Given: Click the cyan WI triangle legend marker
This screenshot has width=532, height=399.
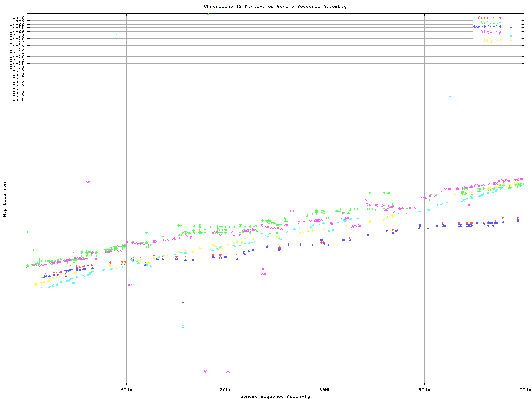Looking at the screenshot, I should pyautogui.click(x=511, y=36).
